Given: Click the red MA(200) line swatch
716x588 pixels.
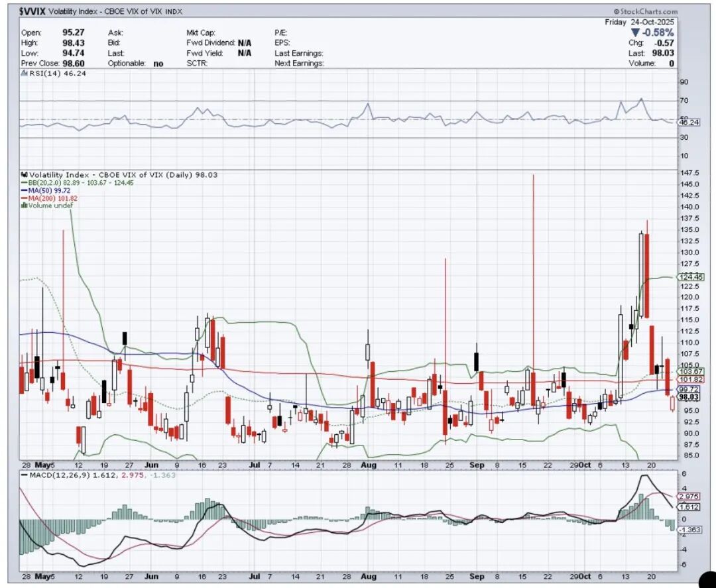Looking at the screenshot, I should tap(25, 198).
